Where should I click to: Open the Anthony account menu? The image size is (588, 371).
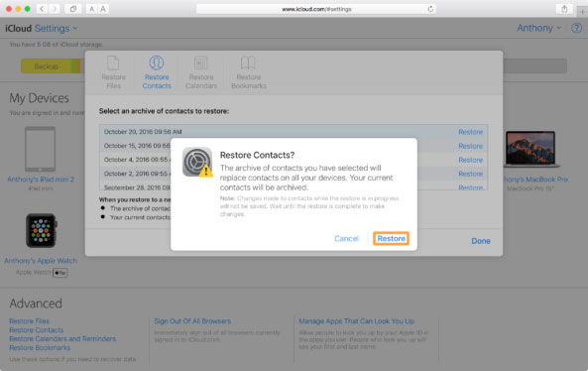538,28
